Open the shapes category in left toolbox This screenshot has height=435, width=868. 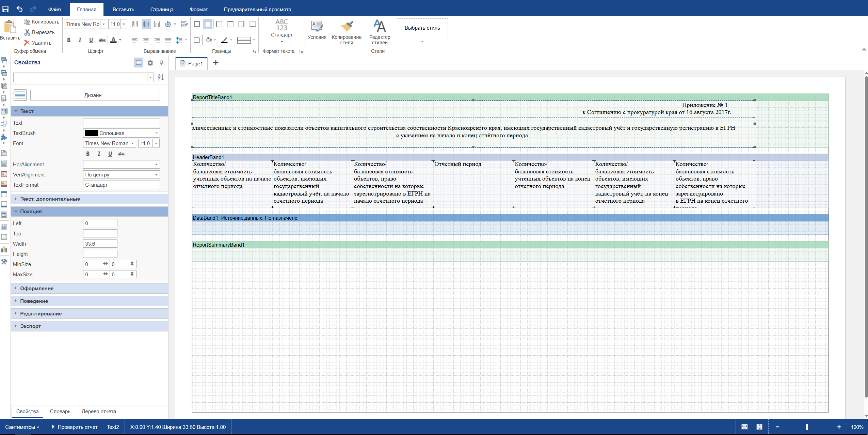(4, 124)
